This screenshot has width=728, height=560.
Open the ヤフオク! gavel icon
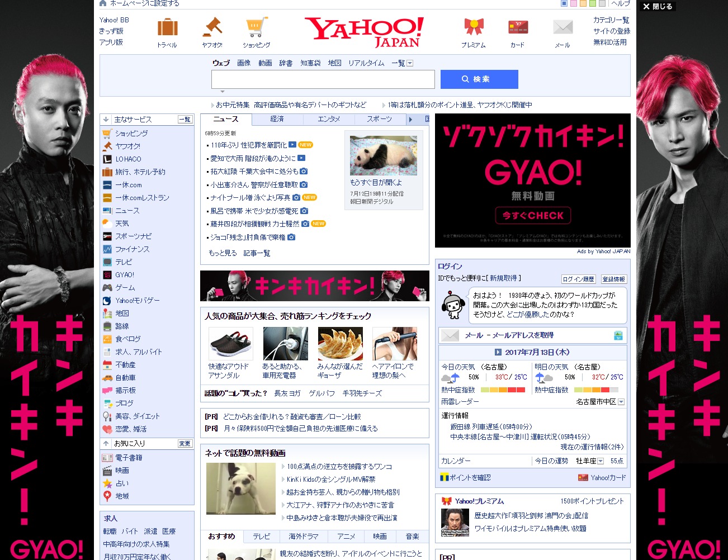(x=212, y=27)
